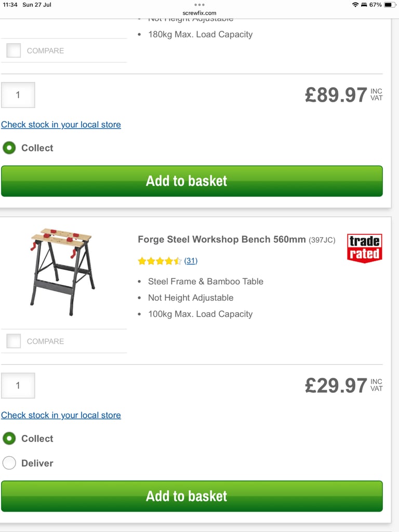Tap the three-dot multitasking icon at top
The width and height of the screenshot is (399, 532).
199,5
